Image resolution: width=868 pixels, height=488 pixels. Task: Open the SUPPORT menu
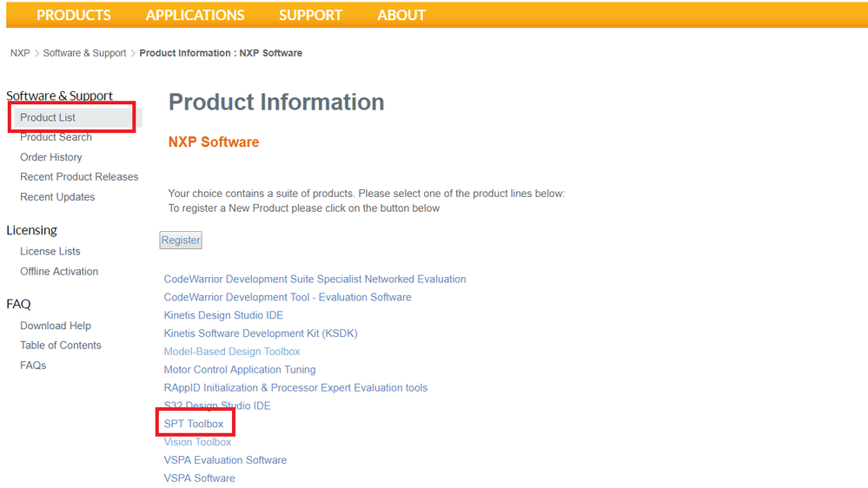coord(310,15)
